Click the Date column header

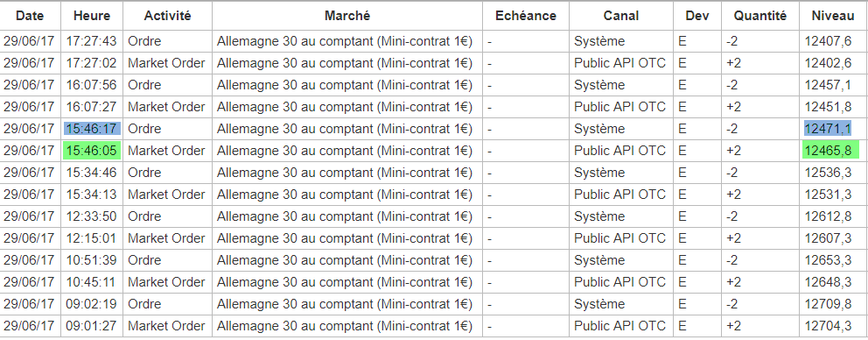point(30,16)
